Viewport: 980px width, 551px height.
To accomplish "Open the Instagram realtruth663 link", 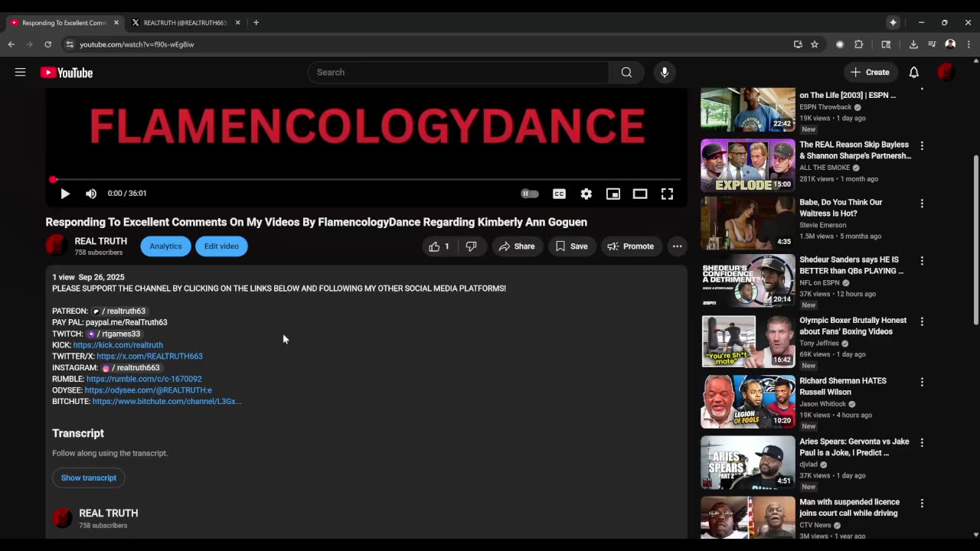I will pyautogui.click(x=130, y=368).
